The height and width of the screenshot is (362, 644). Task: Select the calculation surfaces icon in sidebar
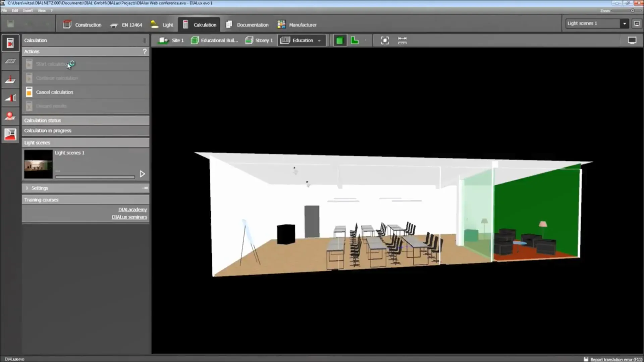click(x=10, y=61)
